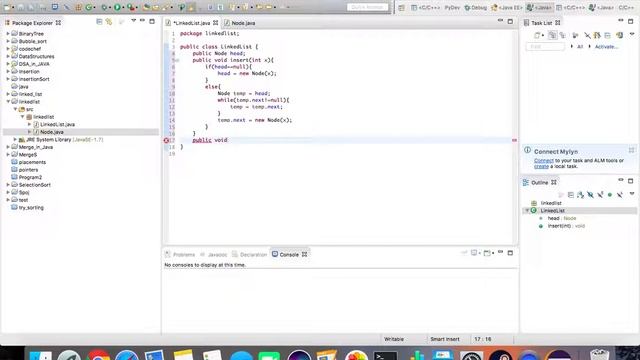
Task: Switch to the Debug perspective
Action: coord(476,7)
